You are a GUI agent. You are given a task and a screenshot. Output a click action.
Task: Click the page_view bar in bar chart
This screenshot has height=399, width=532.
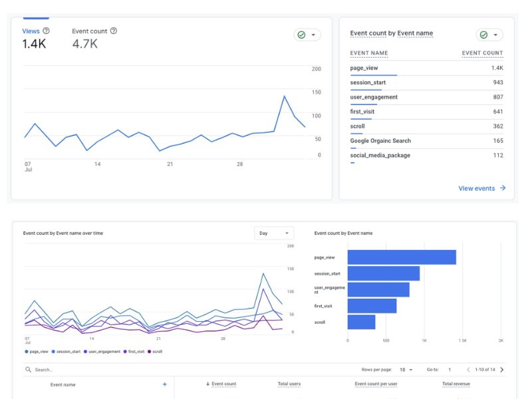[402, 257]
